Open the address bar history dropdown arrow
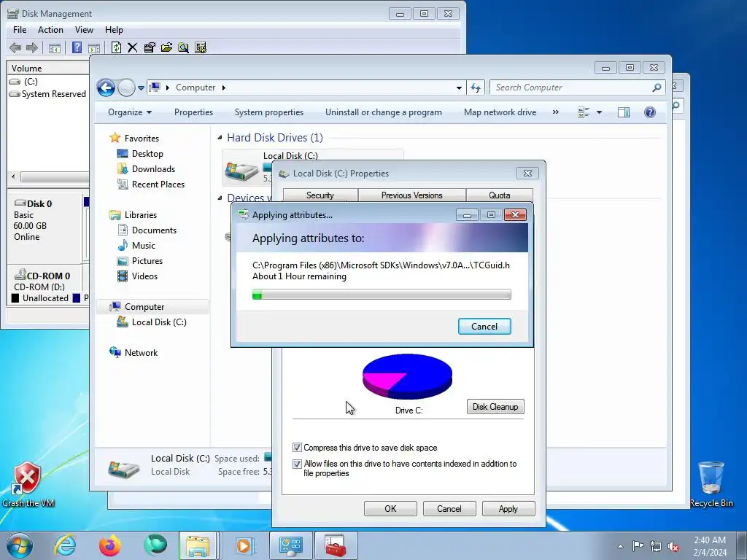747x560 pixels. pyautogui.click(x=459, y=87)
